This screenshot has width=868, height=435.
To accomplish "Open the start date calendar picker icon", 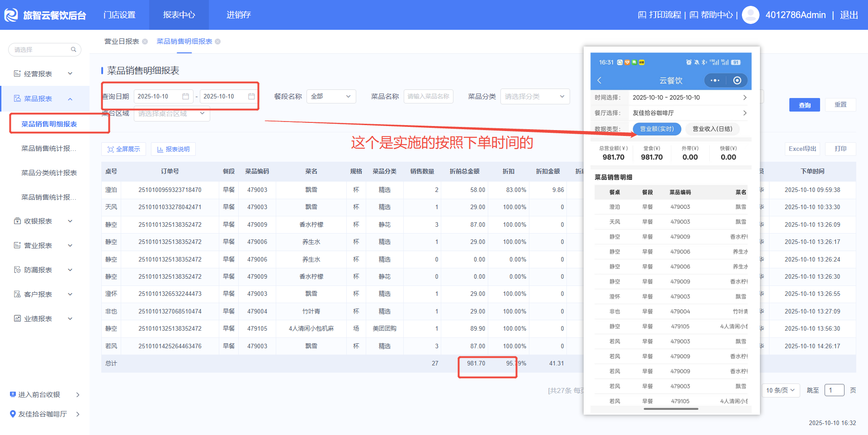I will click(x=185, y=96).
